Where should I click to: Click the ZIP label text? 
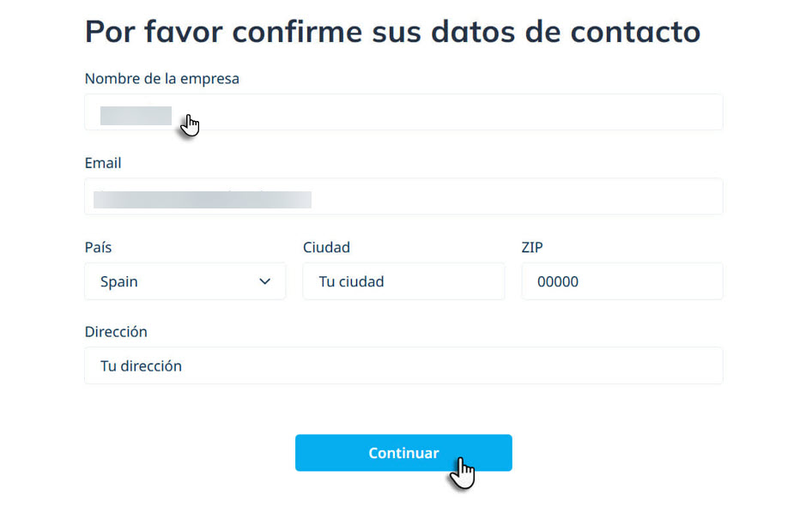pos(532,247)
